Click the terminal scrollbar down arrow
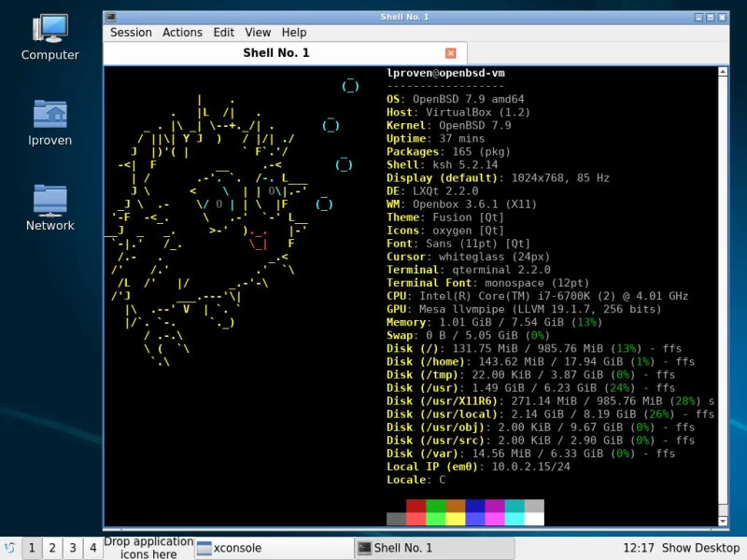The height and width of the screenshot is (560, 747). click(x=723, y=522)
